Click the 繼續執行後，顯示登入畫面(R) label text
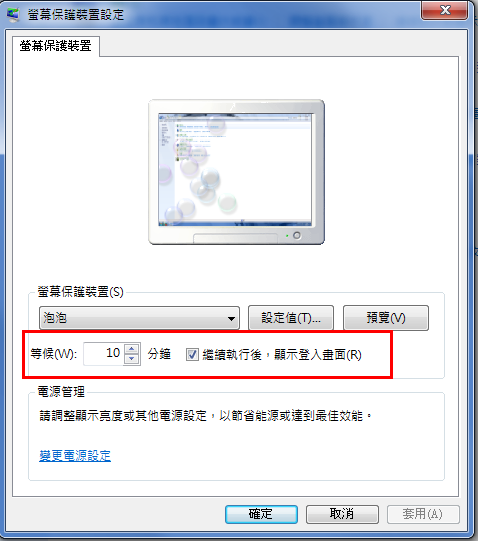 pos(282,355)
